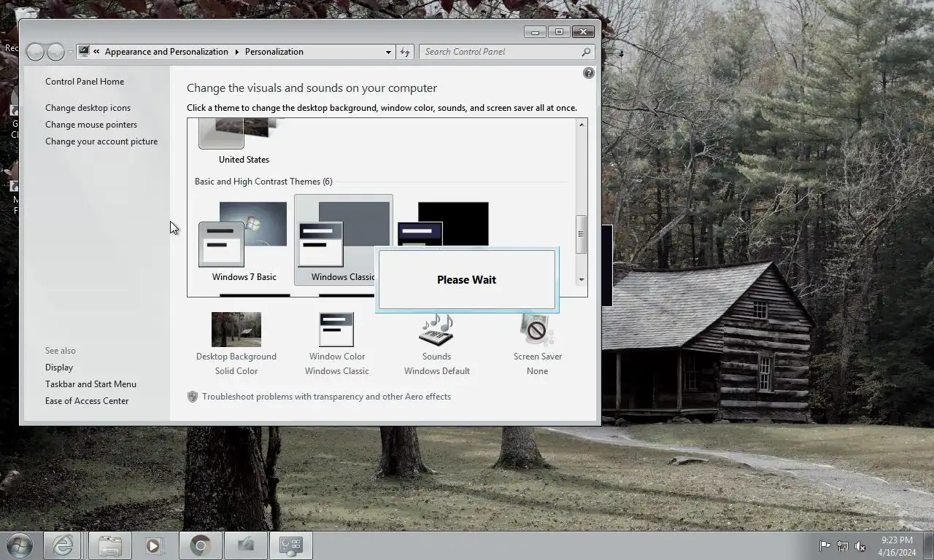This screenshot has width=934, height=560.
Task: Open Ease of Access Center link
Action: 87,401
